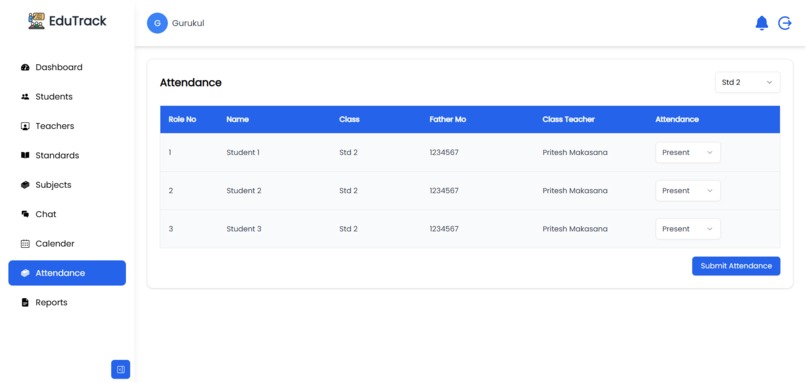This screenshot has width=806, height=383.
Task: Open attendance dropdown for Student 1
Action: [688, 153]
